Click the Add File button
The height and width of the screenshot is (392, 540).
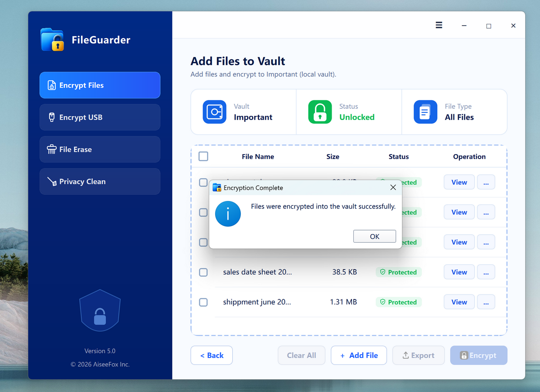pyautogui.click(x=359, y=355)
